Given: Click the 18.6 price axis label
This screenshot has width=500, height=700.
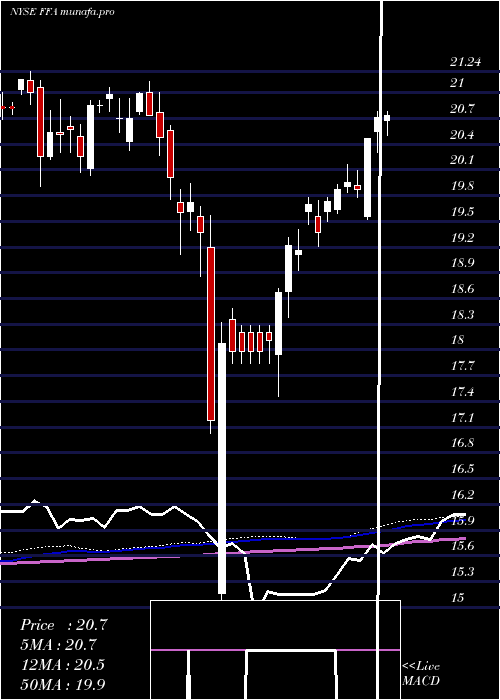Looking at the screenshot, I should coord(462,289).
